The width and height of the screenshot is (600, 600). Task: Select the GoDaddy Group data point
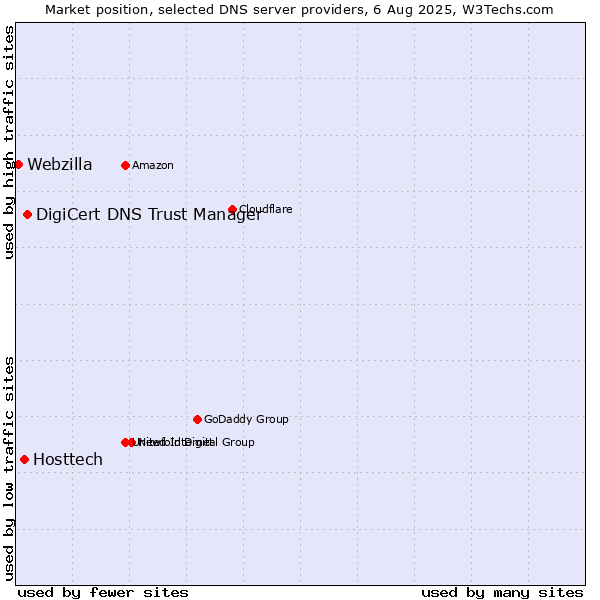[197, 419]
